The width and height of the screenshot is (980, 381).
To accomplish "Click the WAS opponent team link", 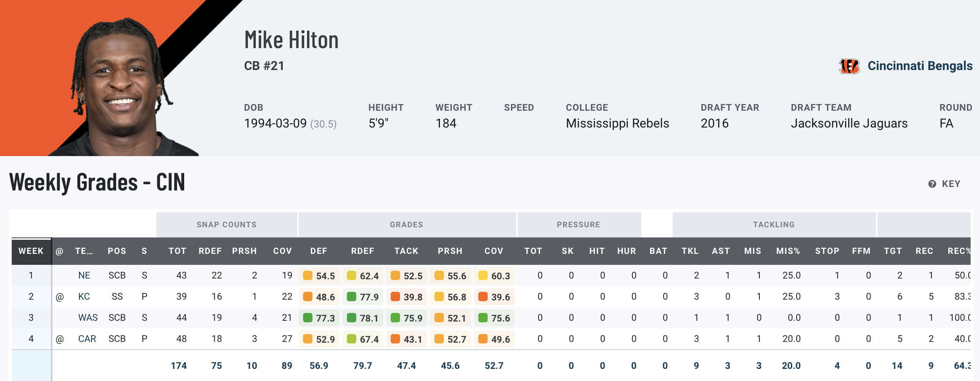I will point(88,318).
